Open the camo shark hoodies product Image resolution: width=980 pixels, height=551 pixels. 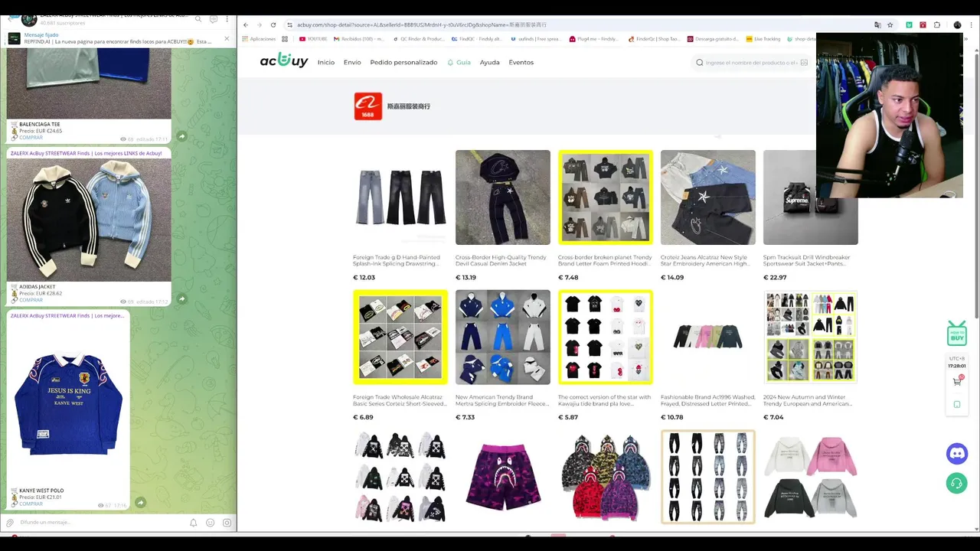606,478
